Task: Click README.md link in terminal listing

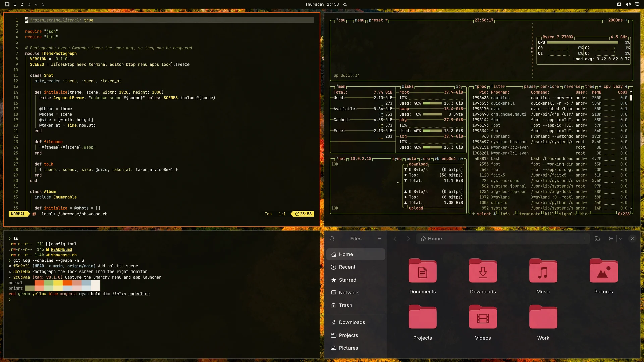Action: click(x=61, y=249)
